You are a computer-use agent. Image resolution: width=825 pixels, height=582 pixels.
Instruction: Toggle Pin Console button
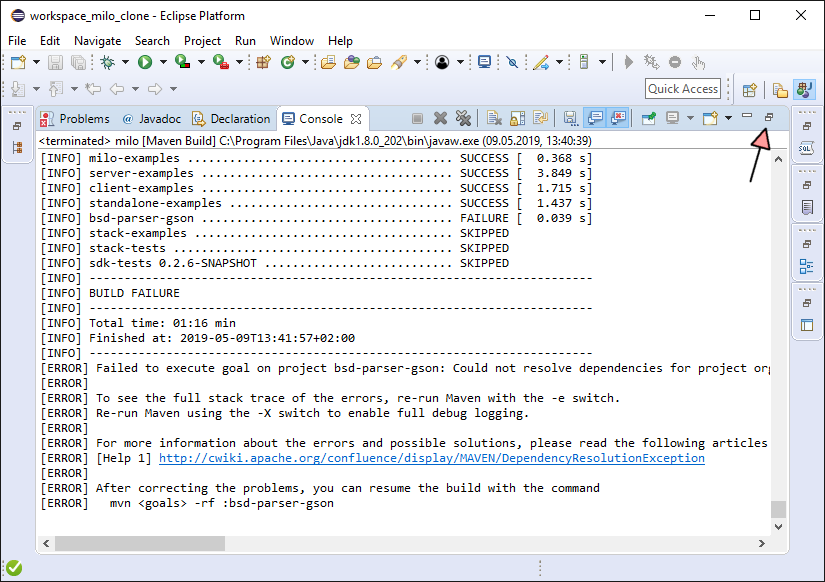(x=648, y=118)
